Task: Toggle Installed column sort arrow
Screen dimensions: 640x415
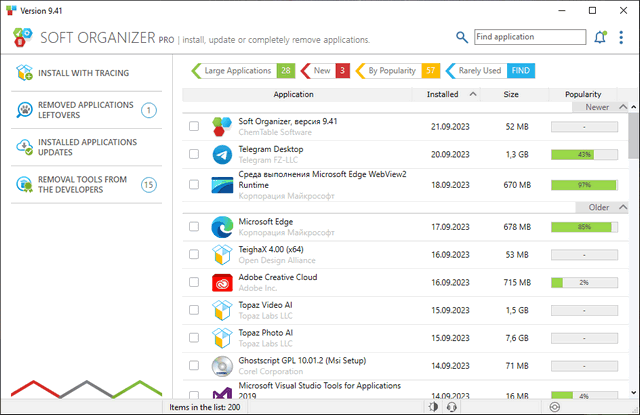Action: (x=473, y=94)
